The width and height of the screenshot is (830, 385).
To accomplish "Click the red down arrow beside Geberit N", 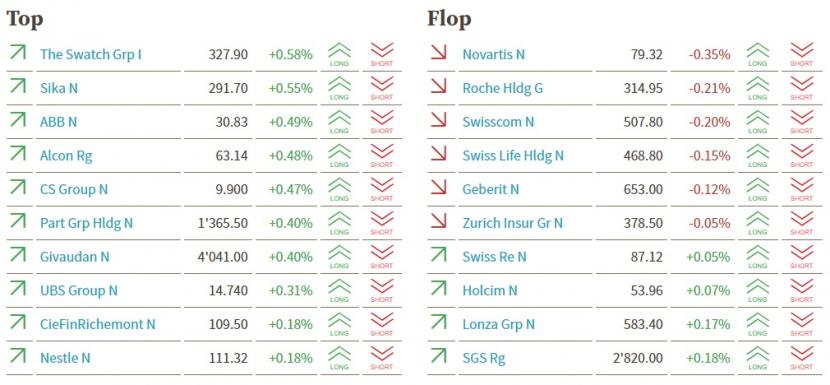I will [x=439, y=187].
